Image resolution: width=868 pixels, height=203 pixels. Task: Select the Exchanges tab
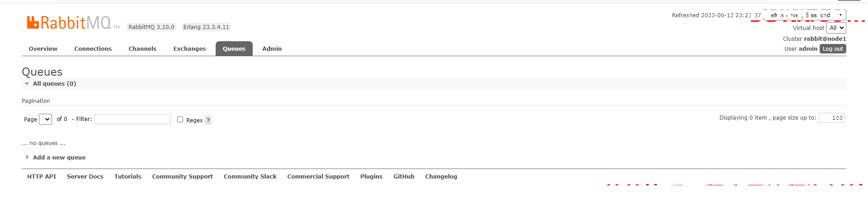(x=189, y=49)
